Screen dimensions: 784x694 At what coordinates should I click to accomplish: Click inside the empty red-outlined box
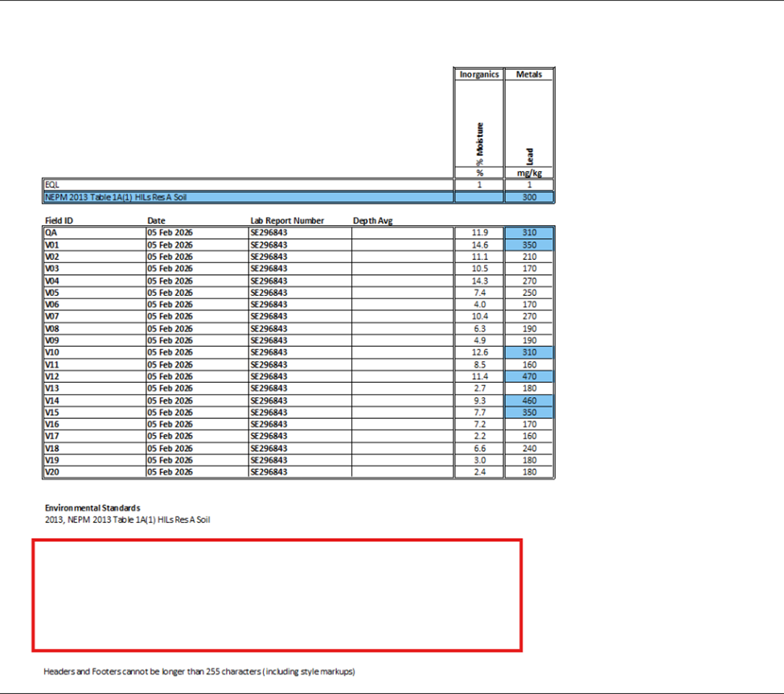point(277,595)
